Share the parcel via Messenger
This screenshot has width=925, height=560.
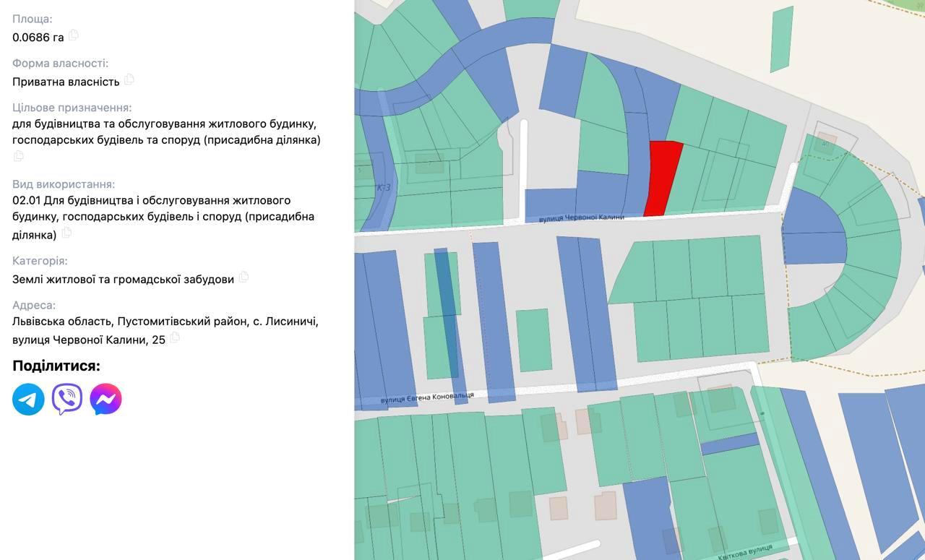(106, 399)
